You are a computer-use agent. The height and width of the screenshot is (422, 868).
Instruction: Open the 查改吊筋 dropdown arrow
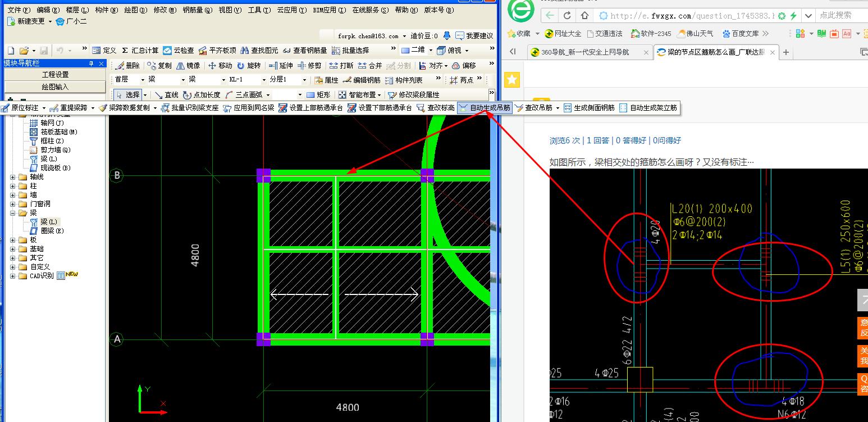[x=558, y=108]
